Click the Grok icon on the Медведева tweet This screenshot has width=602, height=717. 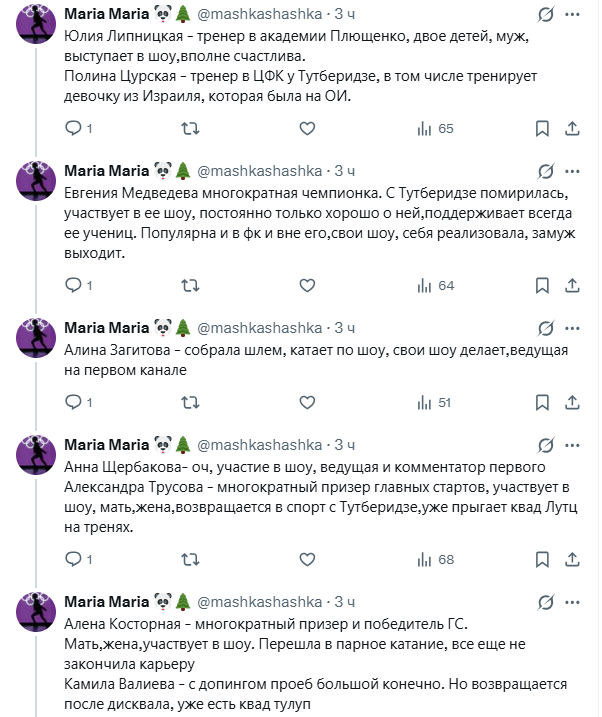pyautogui.click(x=546, y=172)
